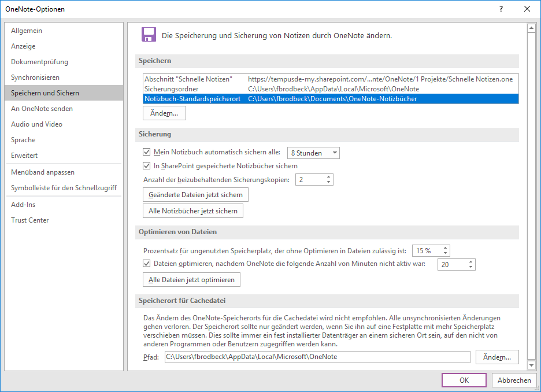Open An OneNote senden settings
541x392 pixels.
[x=64, y=108]
